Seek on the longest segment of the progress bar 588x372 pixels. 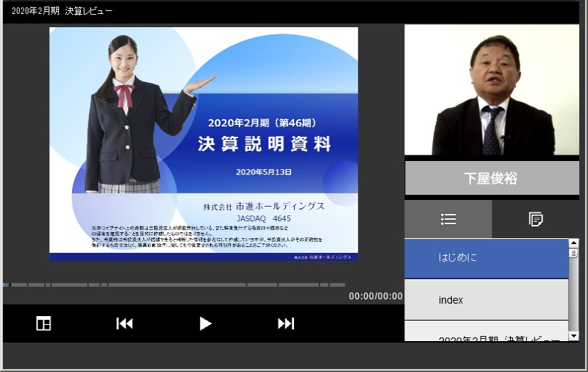[x=177, y=285]
